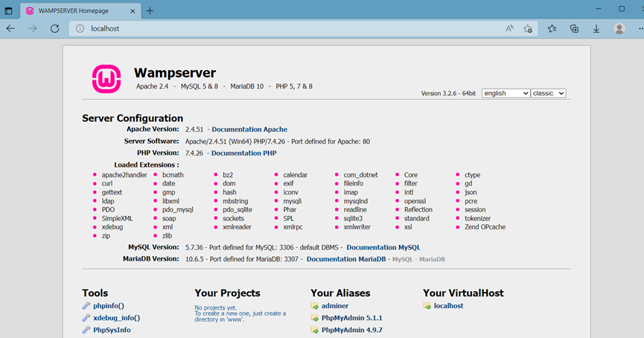Click the Reflection extension entry
Viewport: 644px width, 338px height.
coord(418,210)
